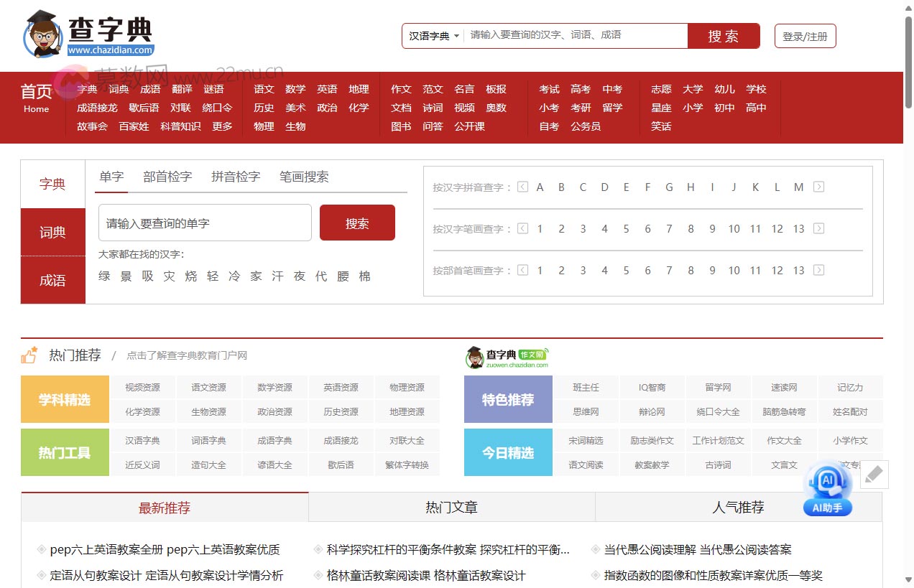The width and height of the screenshot is (914, 588).
Task: Switch to the 部首检字 tab
Action: pyautogui.click(x=167, y=176)
